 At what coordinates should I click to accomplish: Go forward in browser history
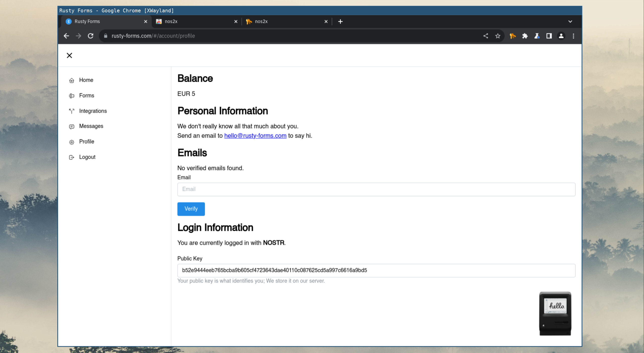[78, 36]
